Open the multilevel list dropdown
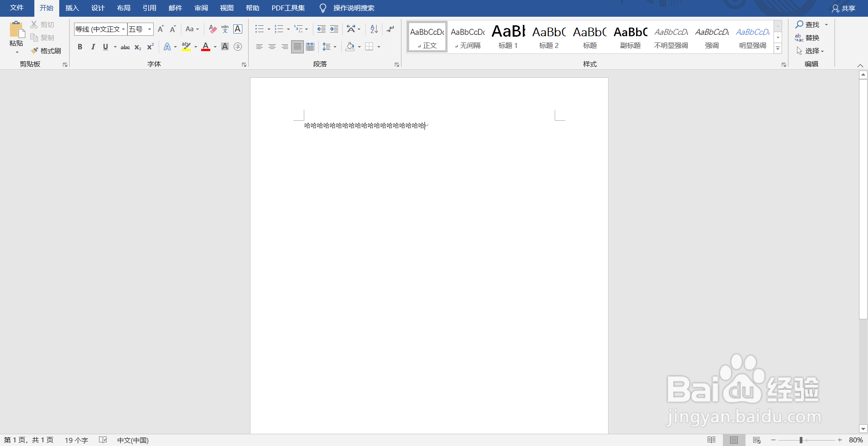The width and height of the screenshot is (868, 446). pos(307,29)
